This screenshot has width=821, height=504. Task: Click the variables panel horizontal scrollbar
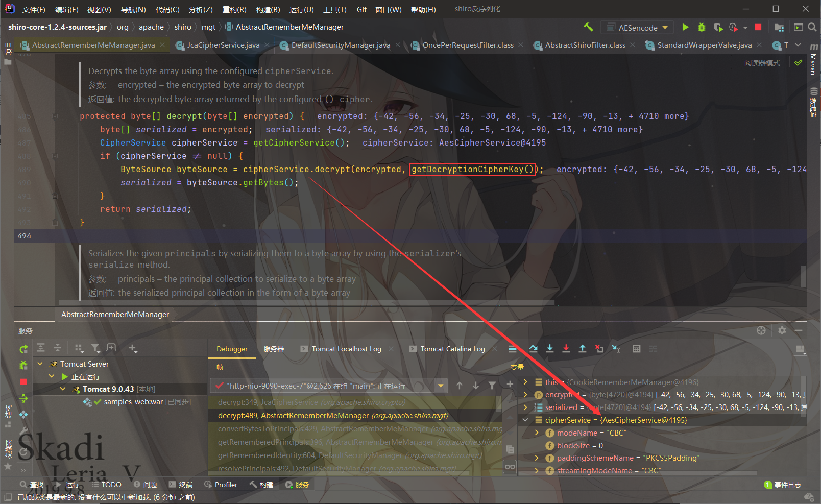point(638,473)
